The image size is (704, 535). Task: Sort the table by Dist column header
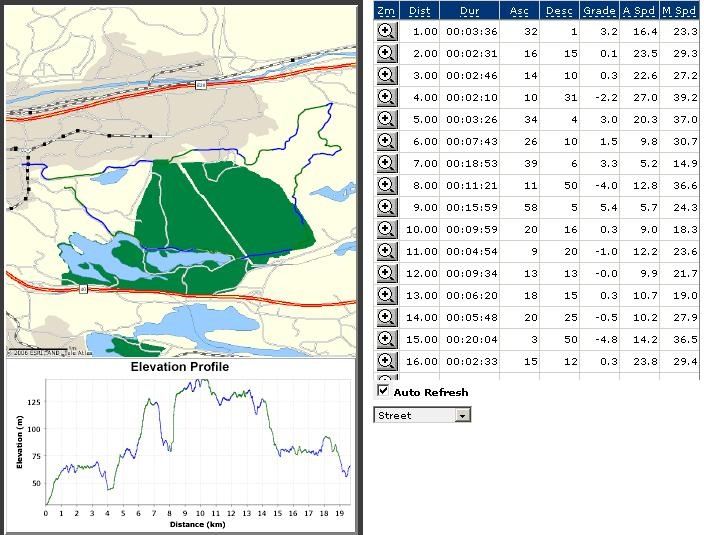pos(419,11)
